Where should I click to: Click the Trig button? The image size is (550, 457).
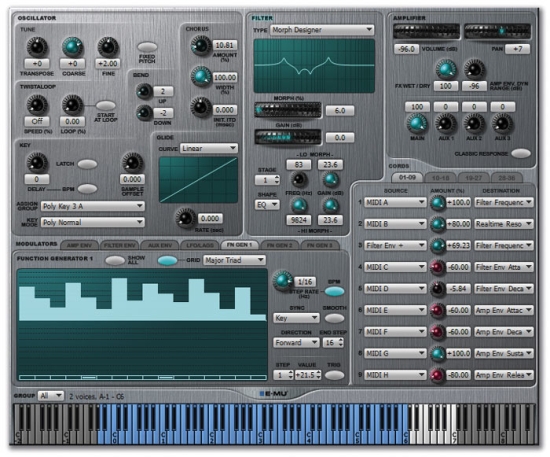pyautogui.click(x=334, y=375)
